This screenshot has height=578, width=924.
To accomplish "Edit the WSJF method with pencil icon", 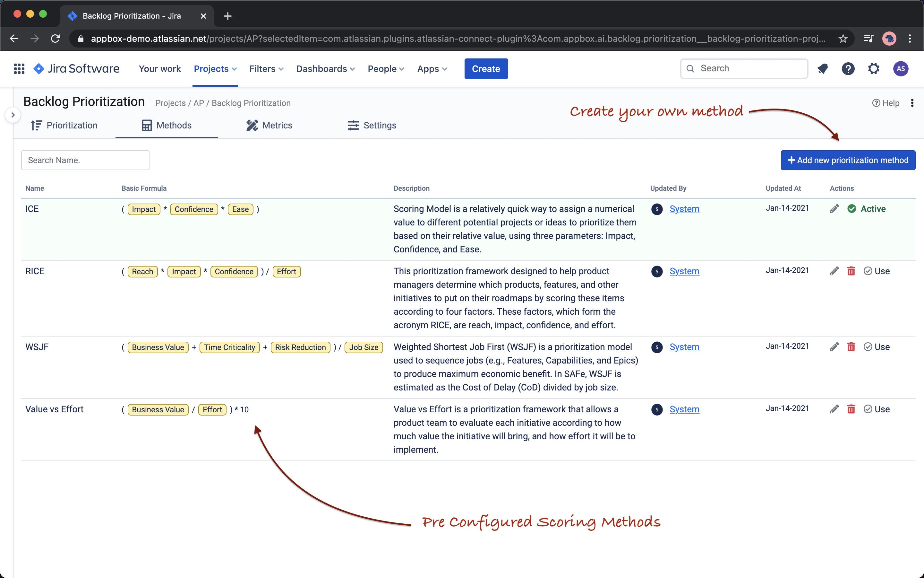I will (834, 347).
